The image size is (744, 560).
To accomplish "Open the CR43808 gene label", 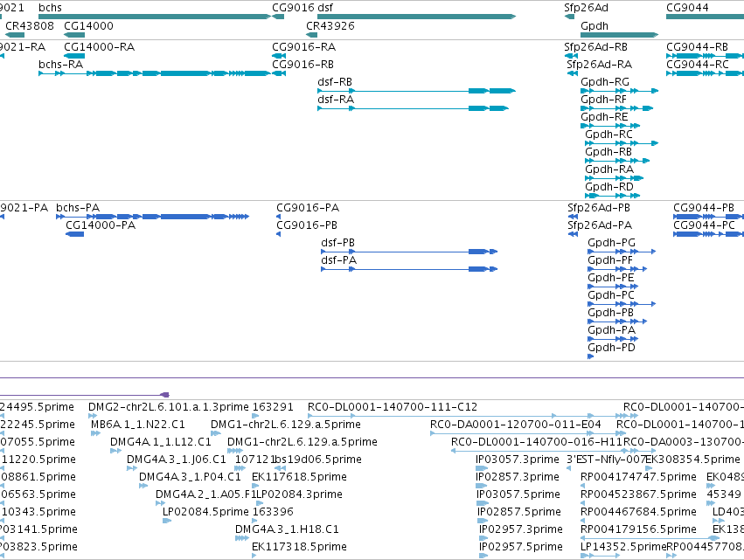I will coord(30,26).
